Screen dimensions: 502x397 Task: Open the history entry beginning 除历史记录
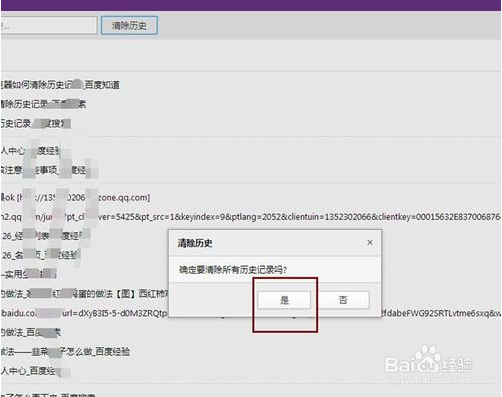pyautogui.click(x=43, y=104)
